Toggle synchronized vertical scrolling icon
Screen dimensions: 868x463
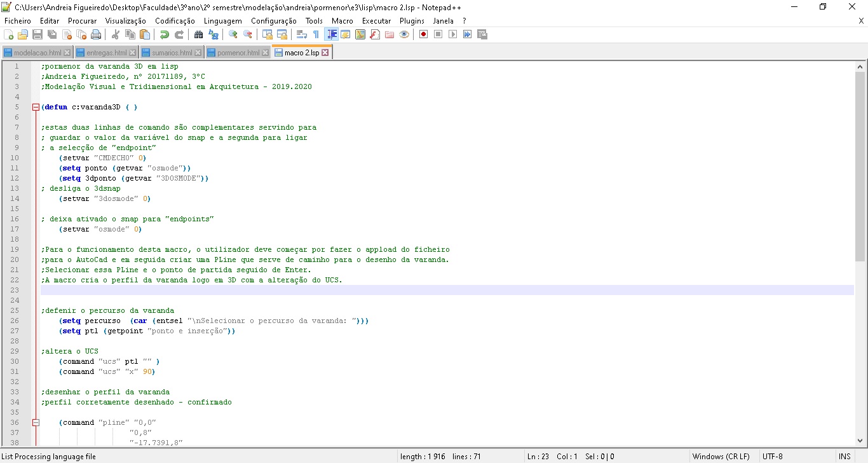tap(268, 34)
